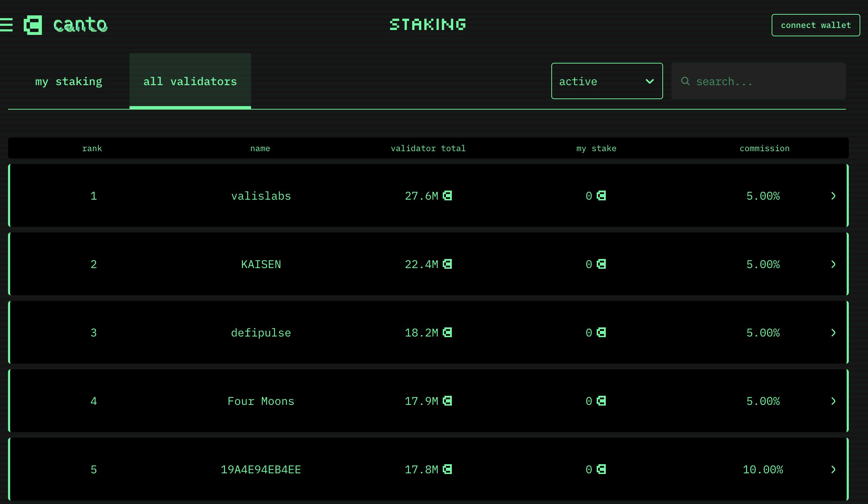The height and width of the screenshot is (504, 868).
Task: Open the Four Moons validator
Action: (x=261, y=401)
